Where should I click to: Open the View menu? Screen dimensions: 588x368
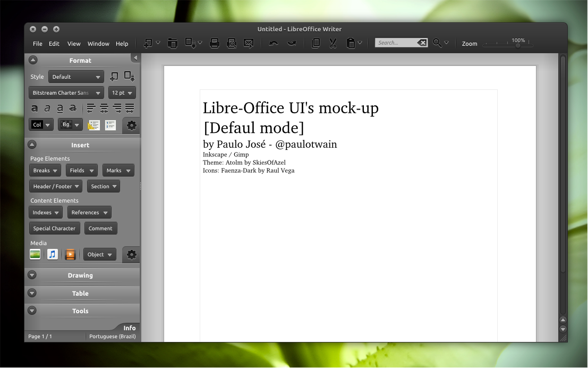point(74,44)
